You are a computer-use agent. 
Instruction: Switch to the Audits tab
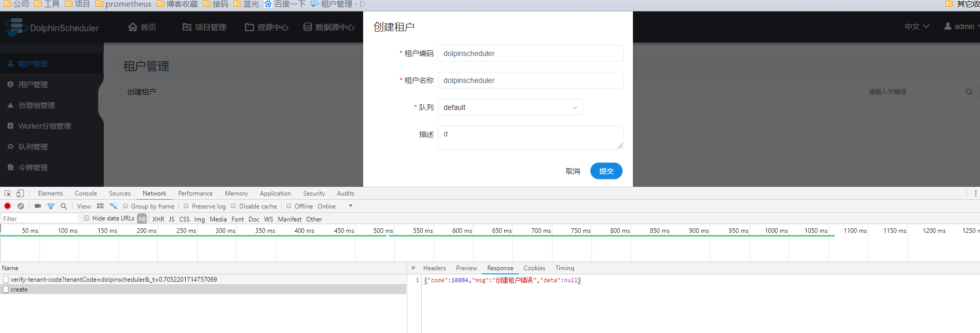[346, 193]
